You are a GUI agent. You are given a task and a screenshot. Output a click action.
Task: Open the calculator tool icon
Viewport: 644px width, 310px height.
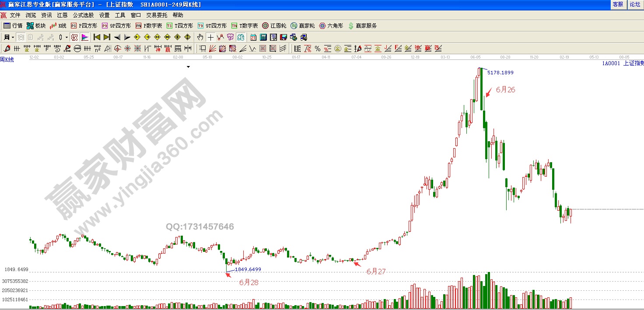point(264,37)
